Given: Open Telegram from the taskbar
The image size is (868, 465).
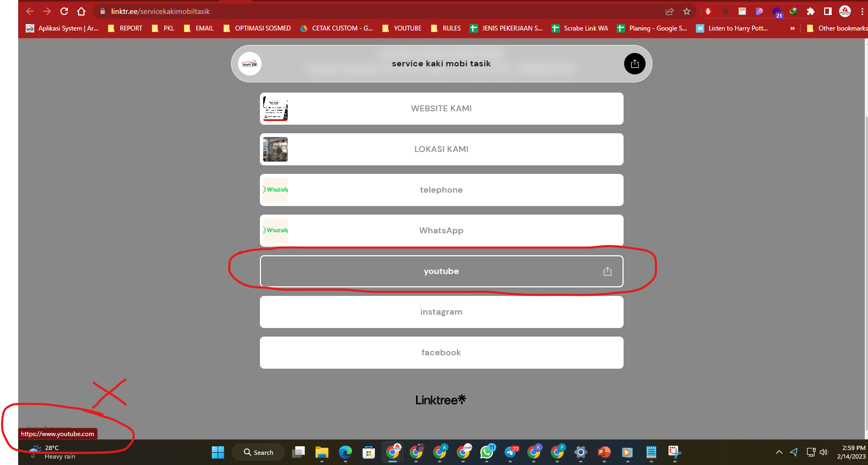Looking at the screenshot, I should [x=511, y=453].
